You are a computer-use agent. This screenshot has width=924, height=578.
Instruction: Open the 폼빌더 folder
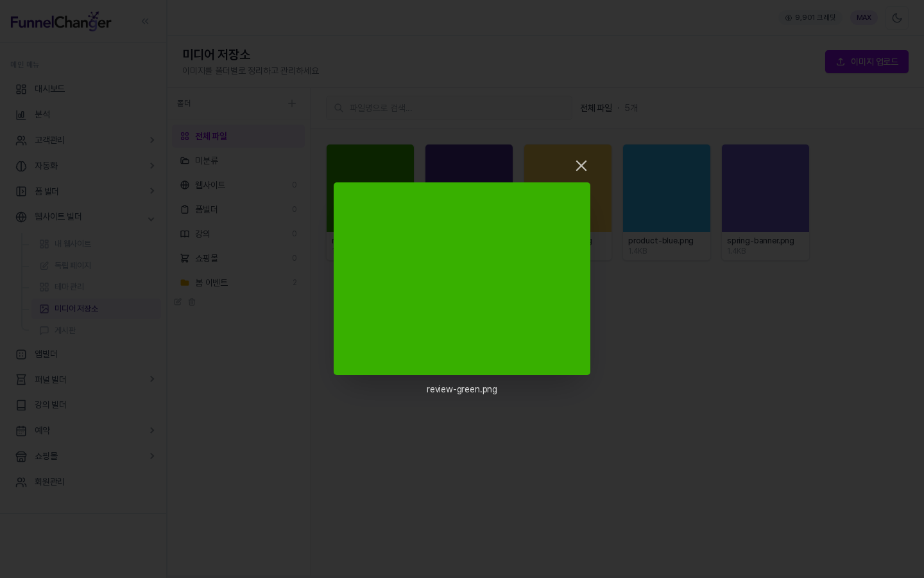pos(239,209)
